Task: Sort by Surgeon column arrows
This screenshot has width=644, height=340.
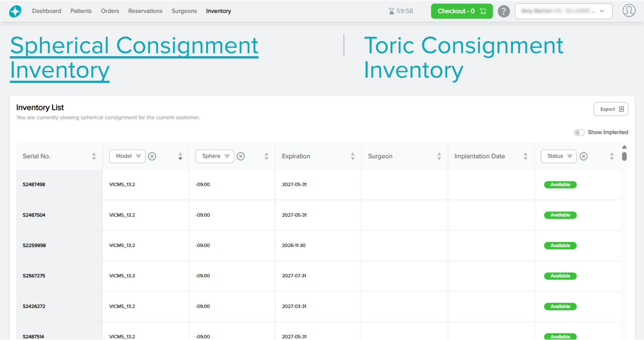Action: click(x=439, y=156)
